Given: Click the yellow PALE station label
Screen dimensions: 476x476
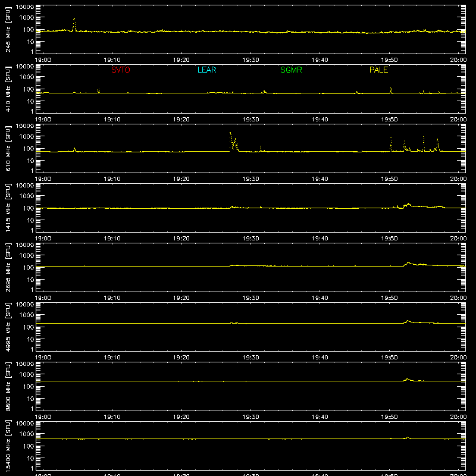Looking at the screenshot, I should pos(378,70).
